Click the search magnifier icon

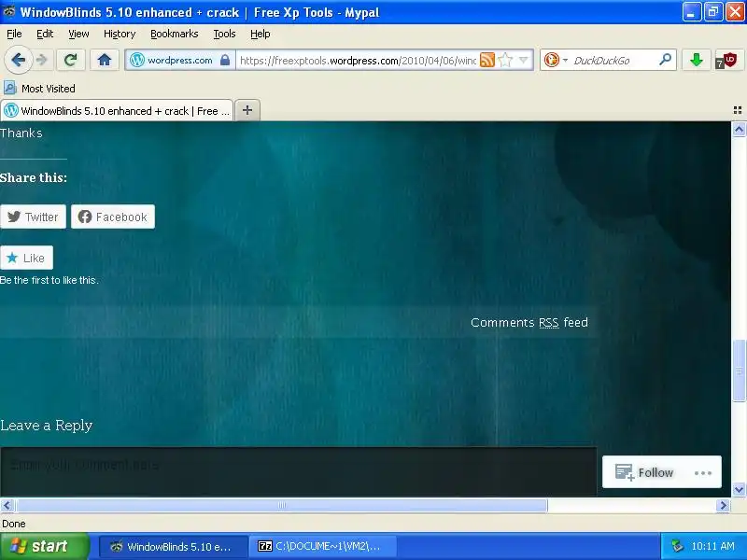(x=665, y=60)
